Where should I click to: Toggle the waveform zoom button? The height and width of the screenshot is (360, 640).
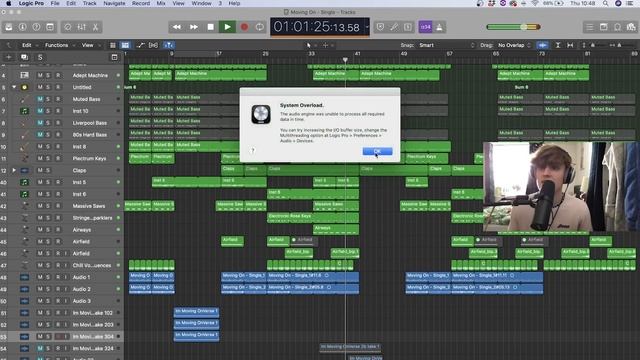point(542,45)
